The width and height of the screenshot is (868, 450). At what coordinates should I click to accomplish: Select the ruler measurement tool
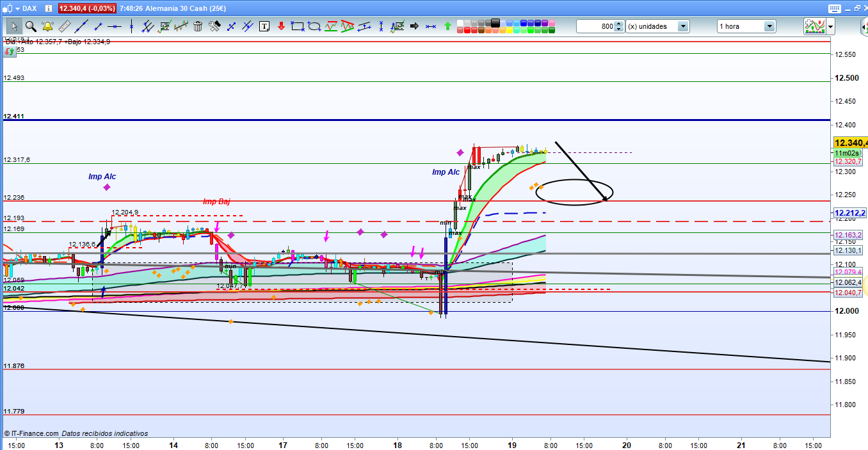tap(64, 26)
